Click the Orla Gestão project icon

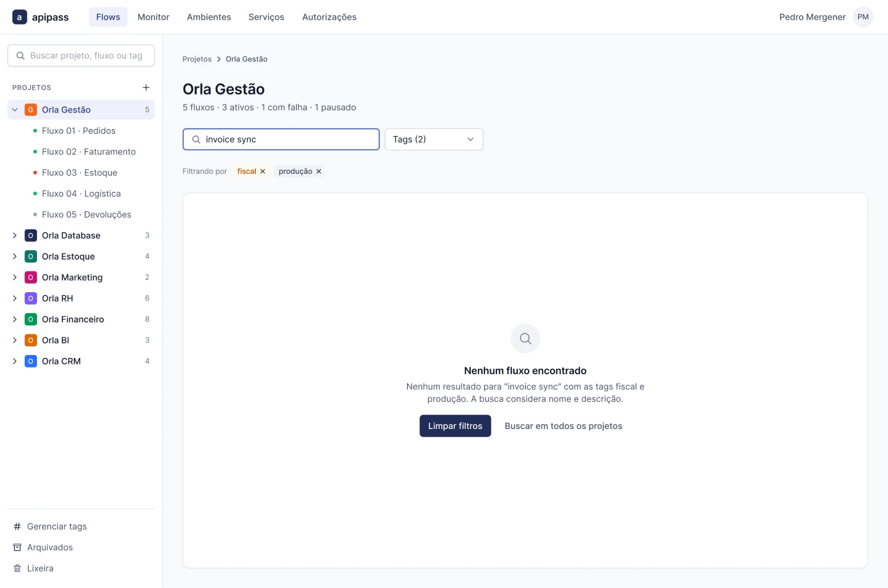(31, 110)
